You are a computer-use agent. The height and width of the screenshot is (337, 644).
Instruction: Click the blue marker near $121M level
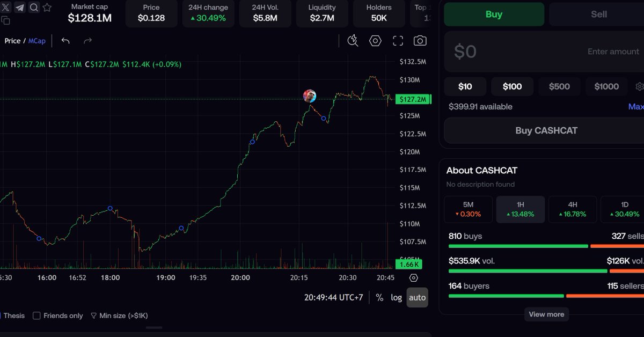(252, 142)
